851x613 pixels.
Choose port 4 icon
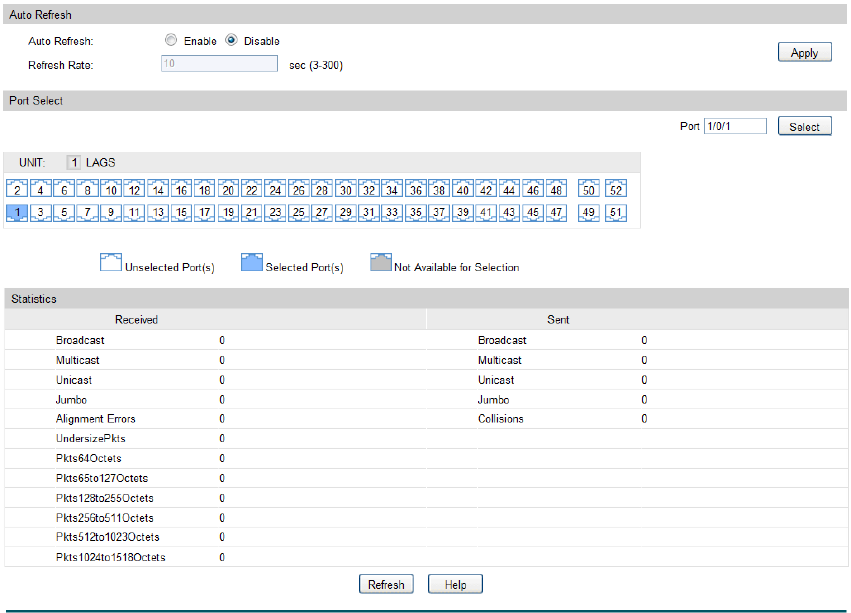pos(41,188)
